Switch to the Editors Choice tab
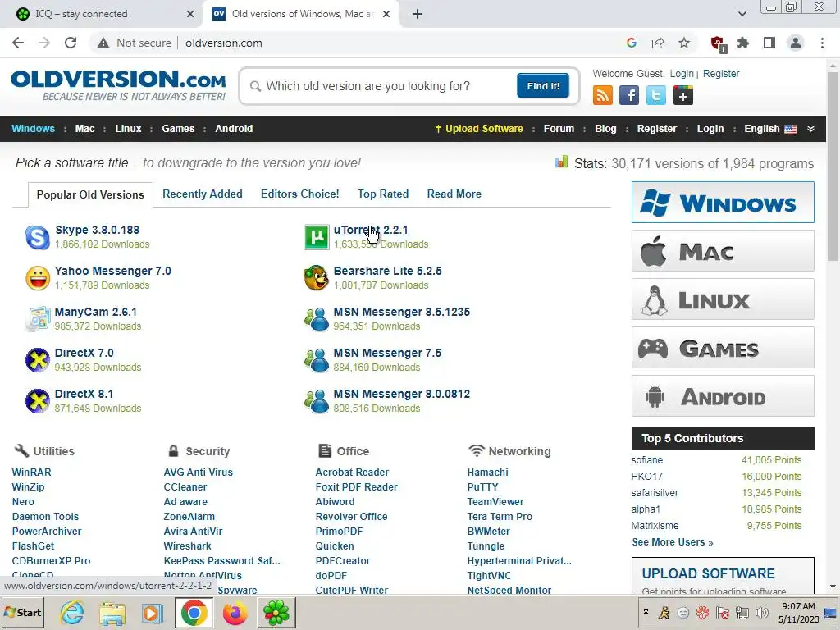Screen dimensions: 840x630 tap(300, 194)
